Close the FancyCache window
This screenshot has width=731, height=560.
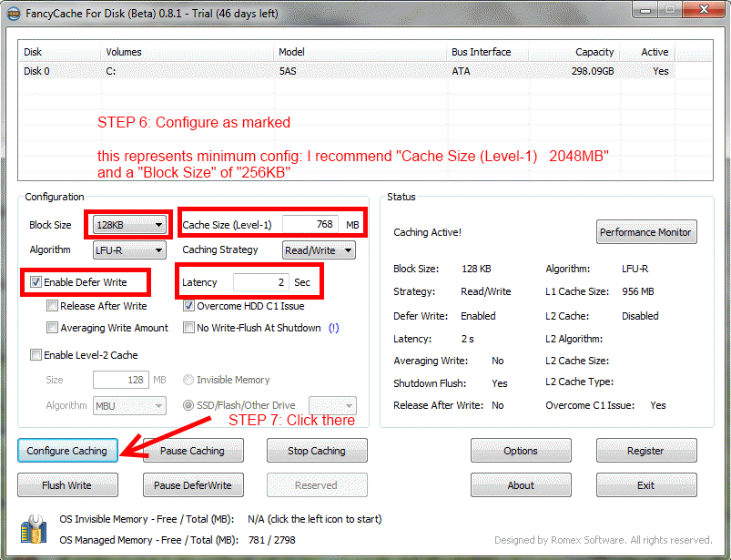click(x=705, y=9)
